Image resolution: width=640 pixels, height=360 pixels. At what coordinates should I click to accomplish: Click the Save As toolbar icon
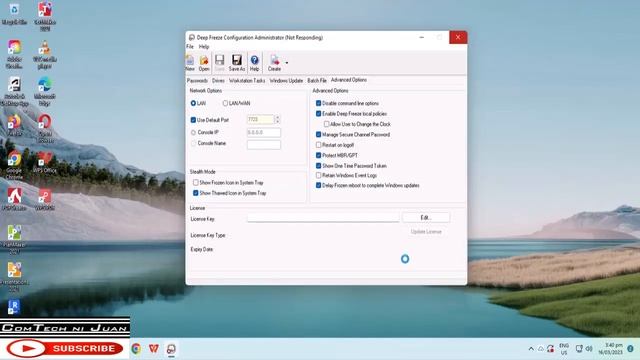coord(237,63)
